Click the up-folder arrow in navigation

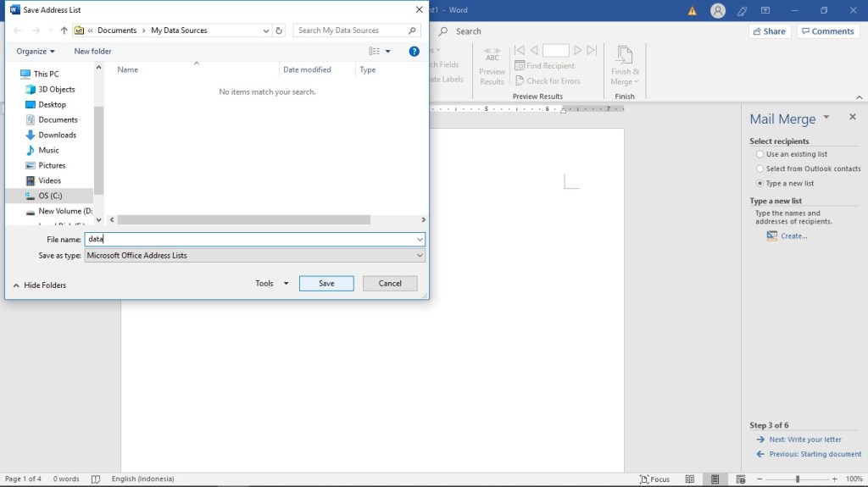click(64, 30)
